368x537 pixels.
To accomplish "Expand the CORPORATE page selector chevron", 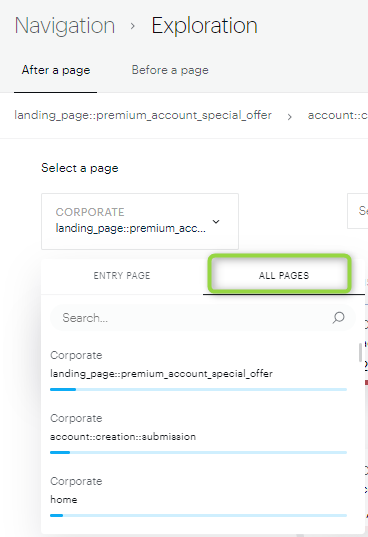I will [x=216, y=222].
